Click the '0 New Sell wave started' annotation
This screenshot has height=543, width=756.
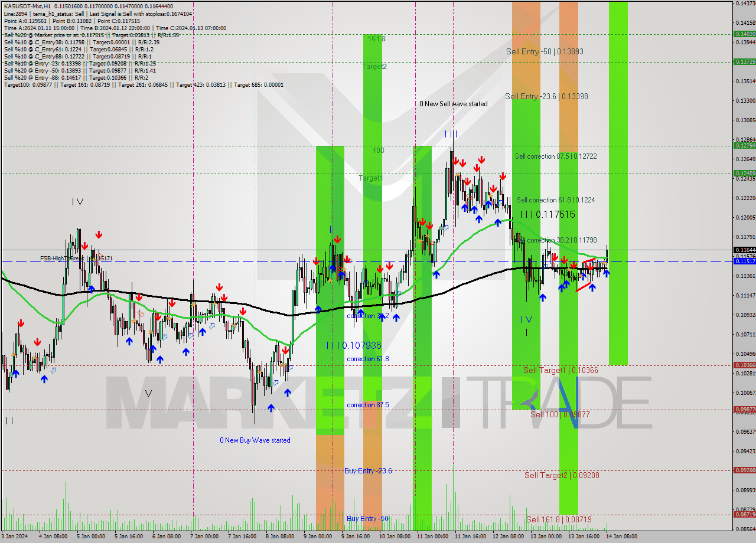click(454, 104)
